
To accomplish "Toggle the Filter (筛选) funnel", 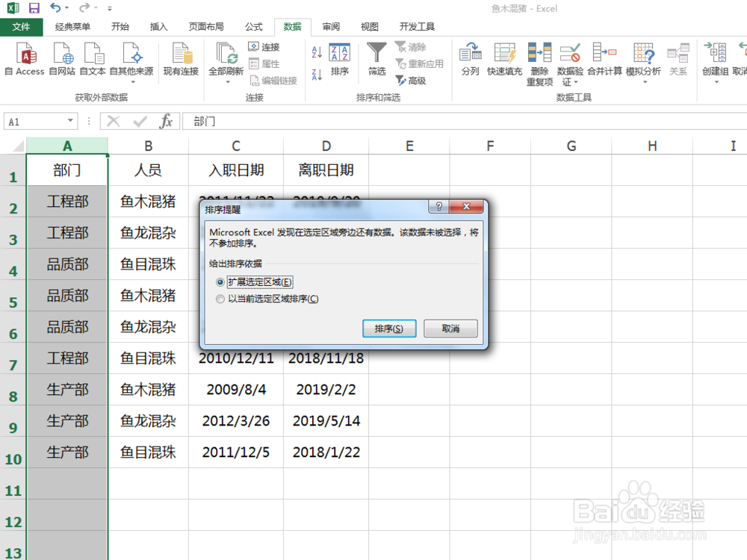I will 376,59.
